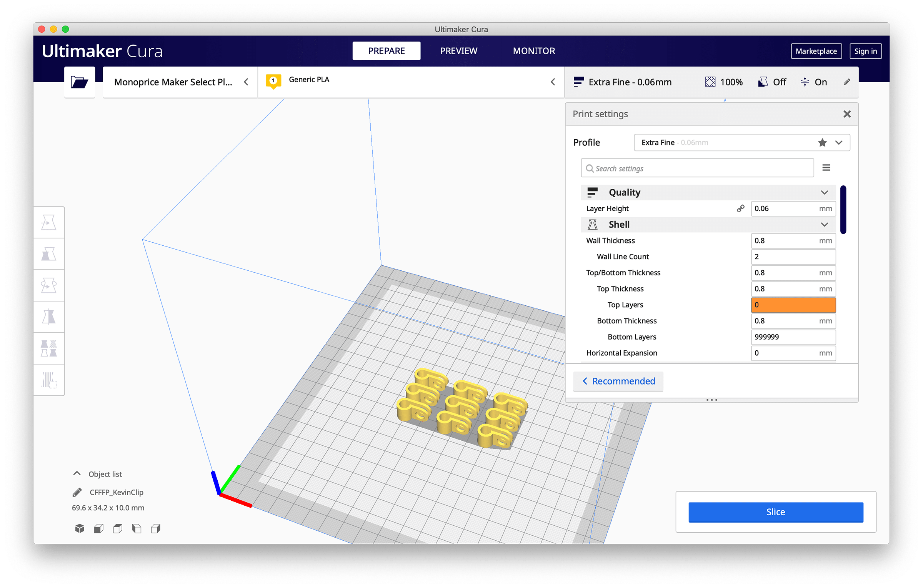Image resolution: width=923 pixels, height=588 pixels.
Task: Open settings visibility hamburger menu
Action: [x=826, y=168]
